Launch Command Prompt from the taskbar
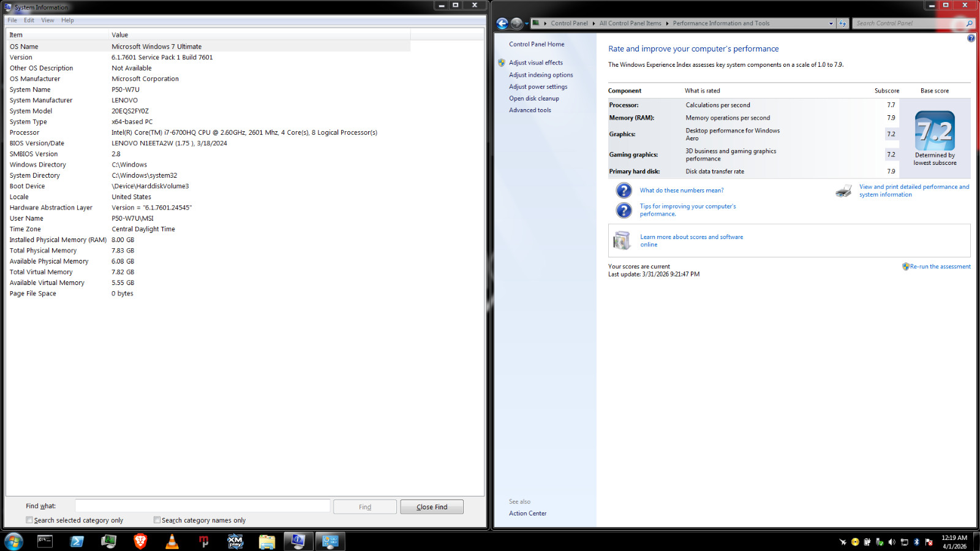Viewport: 980px width, 551px height. 45,541
